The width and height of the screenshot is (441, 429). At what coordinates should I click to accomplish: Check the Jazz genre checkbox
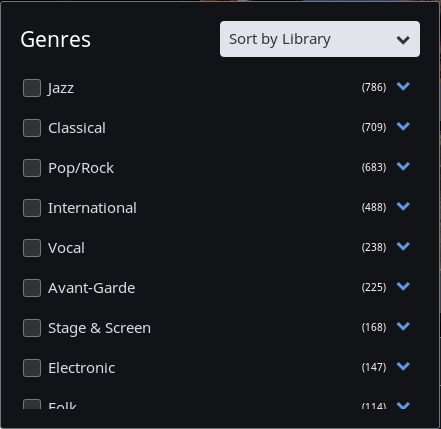[x=32, y=88]
